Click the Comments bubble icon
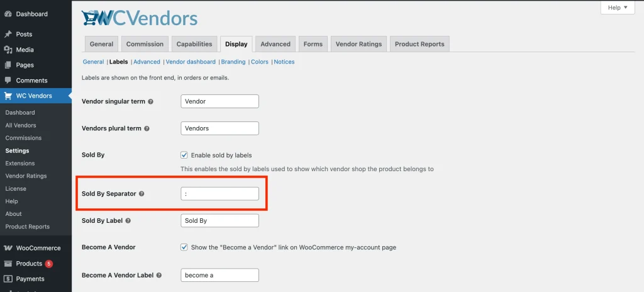The image size is (644, 292). [8, 80]
